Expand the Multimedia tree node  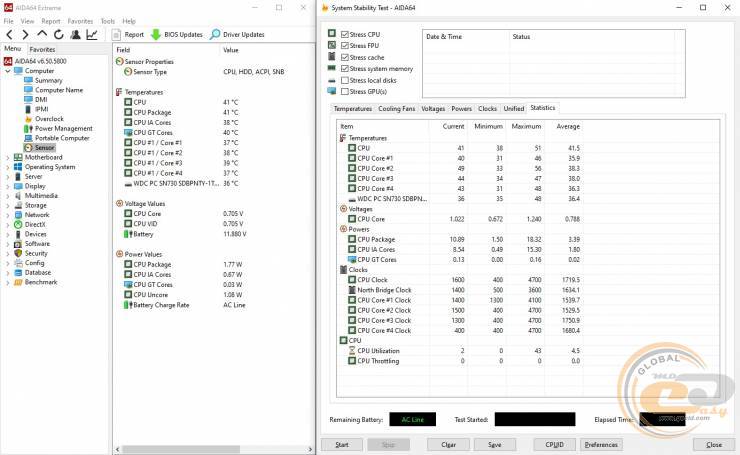point(8,196)
